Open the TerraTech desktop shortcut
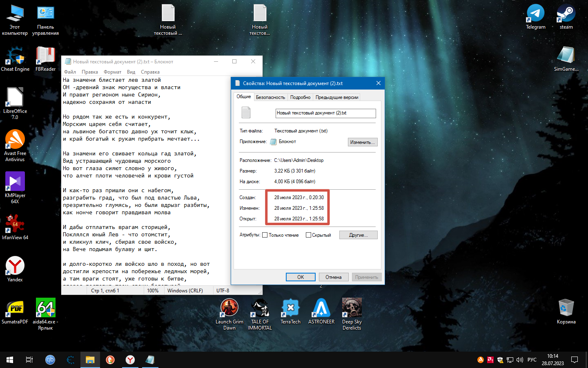Image resolution: width=588 pixels, height=368 pixels. click(290, 308)
